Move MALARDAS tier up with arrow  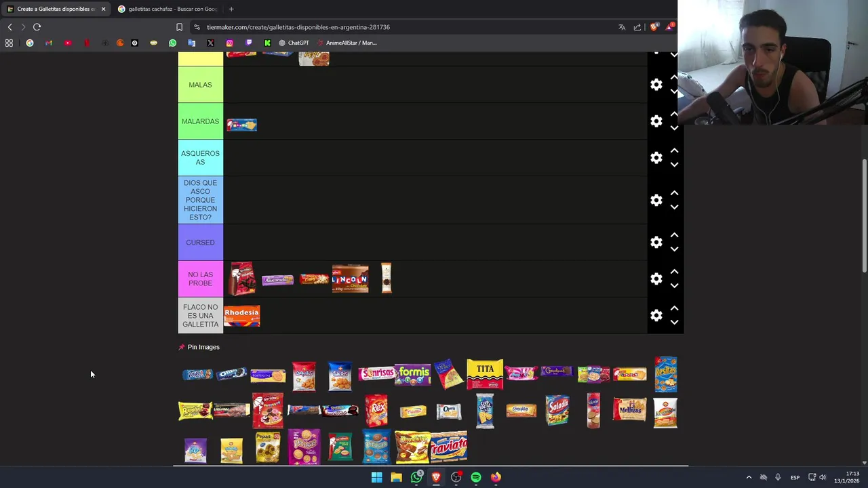674,115
